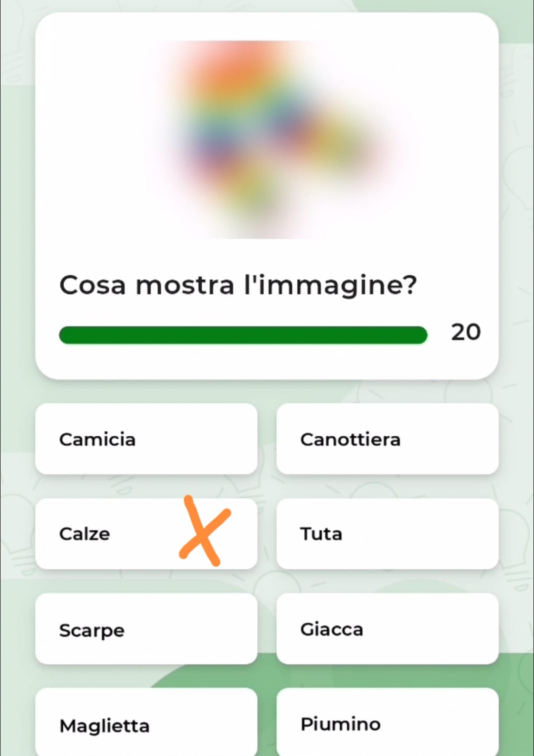
Task: Click the timer number 20
Action: point(465,332)
